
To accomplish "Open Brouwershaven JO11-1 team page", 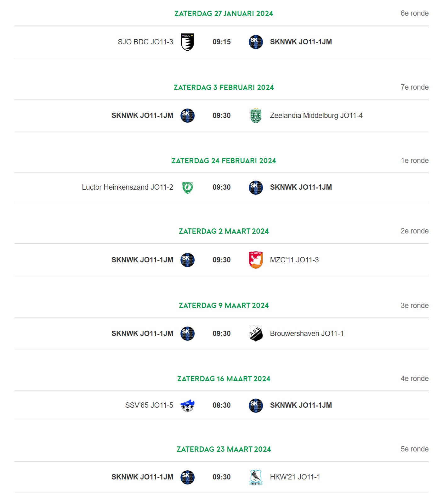I will click(307, 333).
